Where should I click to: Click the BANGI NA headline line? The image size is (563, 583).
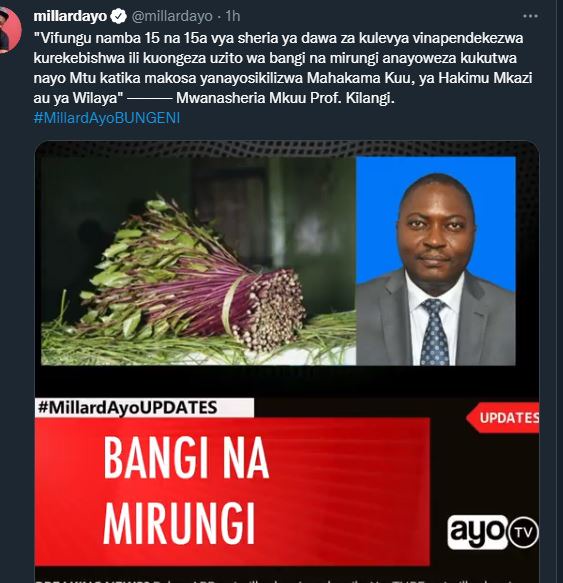coord(186,458)
